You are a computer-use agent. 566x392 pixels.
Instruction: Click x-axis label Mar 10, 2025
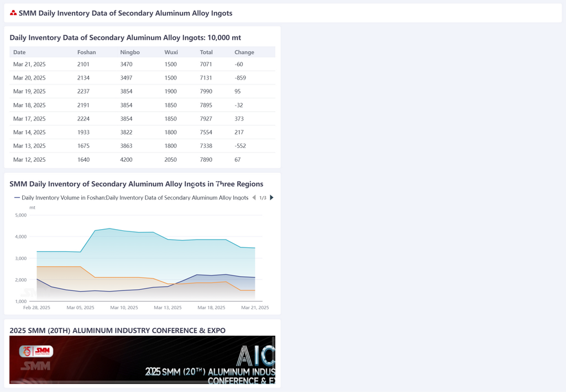pyautogui.click(x=124, y=308)
